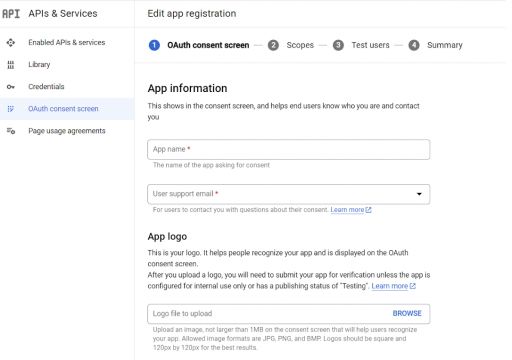The image size is (512, 360).
Task: Click the step 2 Scopes circle
Action: [x=273, y=45]
